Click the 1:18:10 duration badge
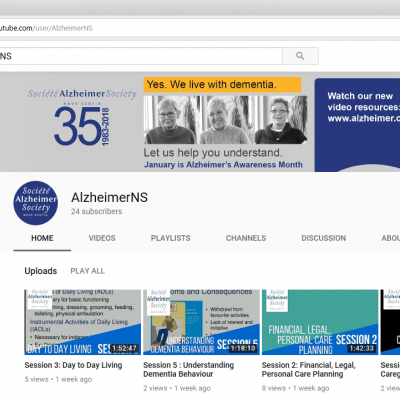The width and height of the screenshot is (400, 400). [243, 348]
